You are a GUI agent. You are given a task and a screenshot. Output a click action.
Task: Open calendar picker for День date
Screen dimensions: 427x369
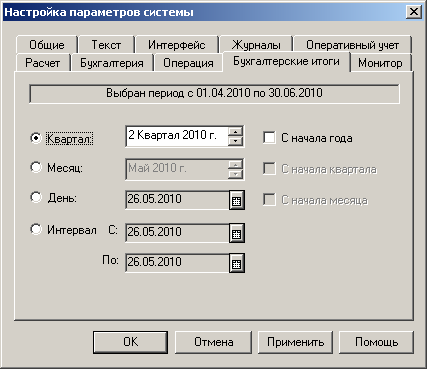pos(237,200)
